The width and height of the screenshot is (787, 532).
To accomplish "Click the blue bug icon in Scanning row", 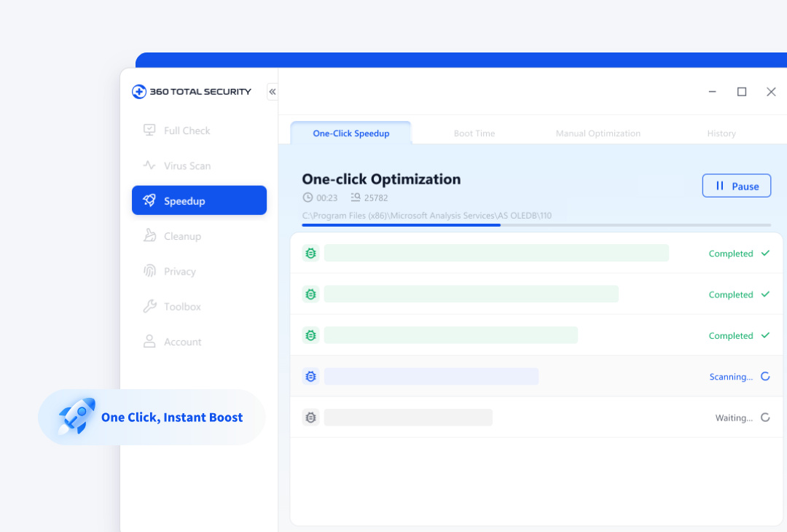I will (310, 376).
